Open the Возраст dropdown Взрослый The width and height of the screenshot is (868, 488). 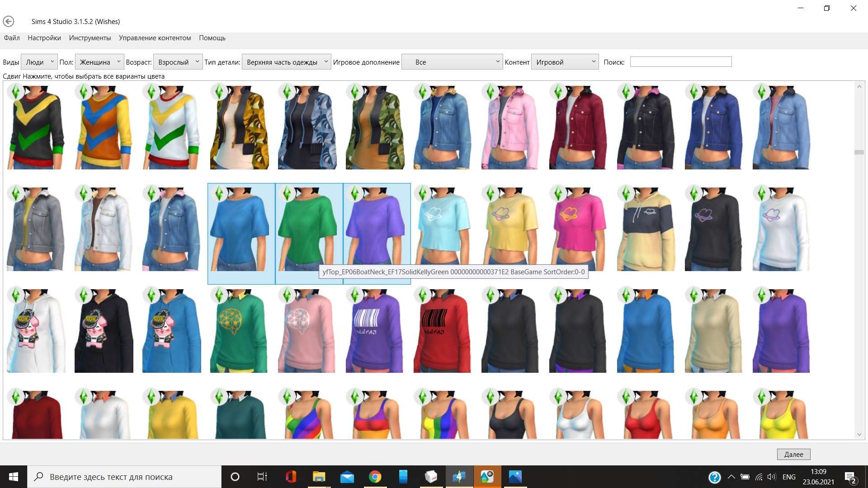[x=178, y=62]
